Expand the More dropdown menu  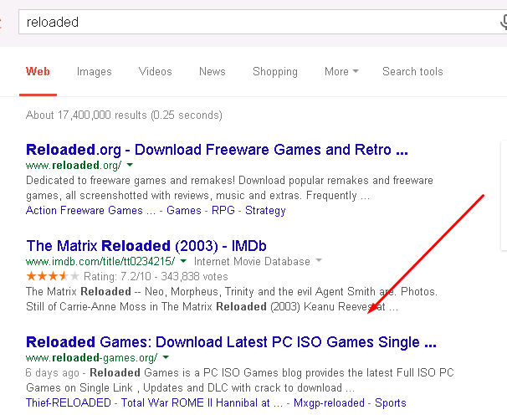pyautogui.click(x=341, y=71)
